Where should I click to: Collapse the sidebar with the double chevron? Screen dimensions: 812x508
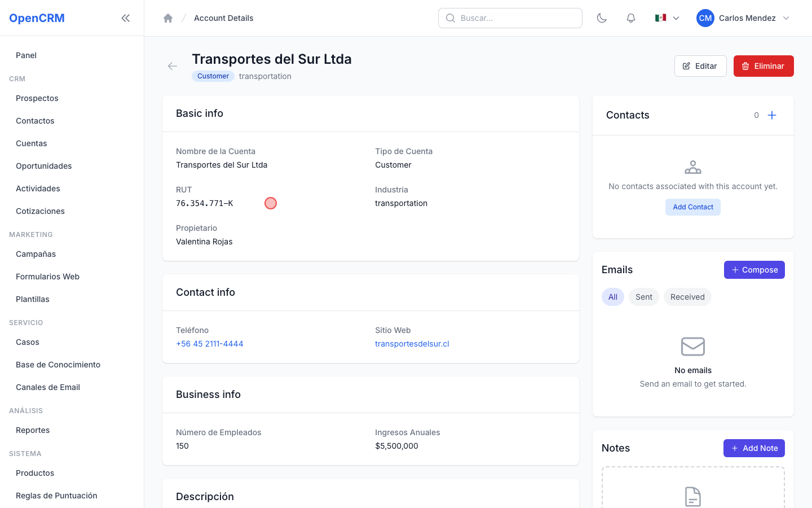(126, 18)
